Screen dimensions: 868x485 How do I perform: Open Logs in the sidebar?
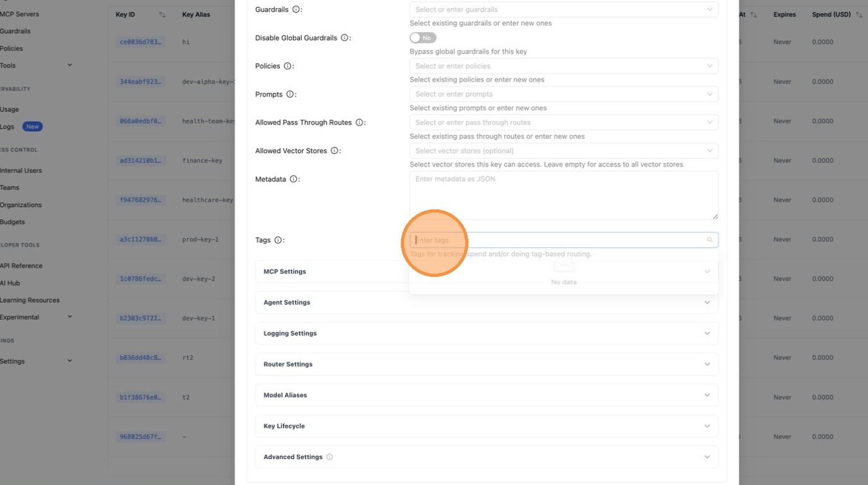point(8,127)
